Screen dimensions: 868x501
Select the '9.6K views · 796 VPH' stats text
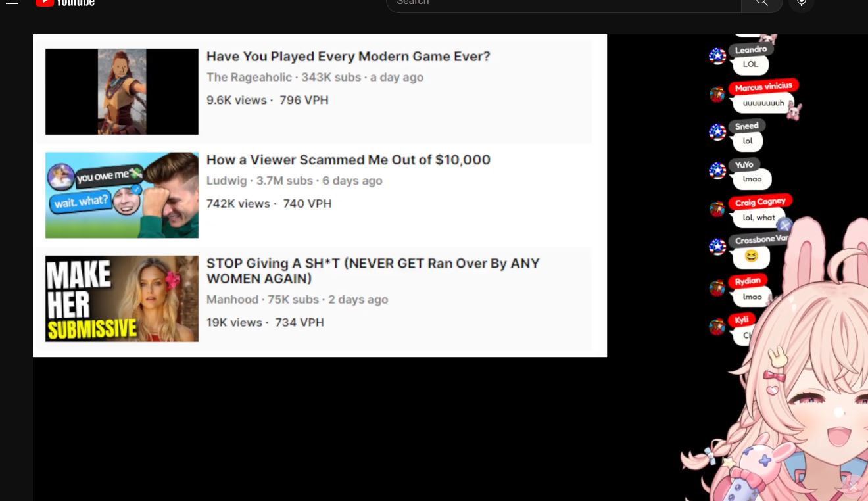point(268,100)
